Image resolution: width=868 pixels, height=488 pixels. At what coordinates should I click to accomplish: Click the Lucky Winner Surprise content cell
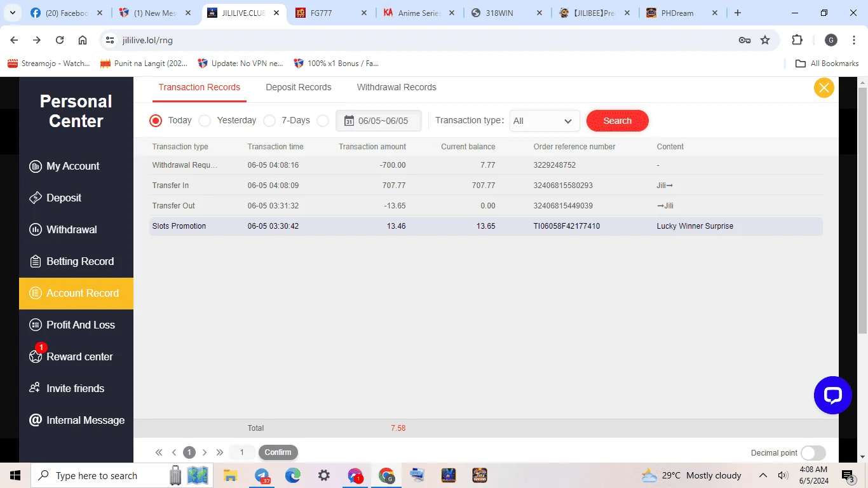(x=695, y=226)
